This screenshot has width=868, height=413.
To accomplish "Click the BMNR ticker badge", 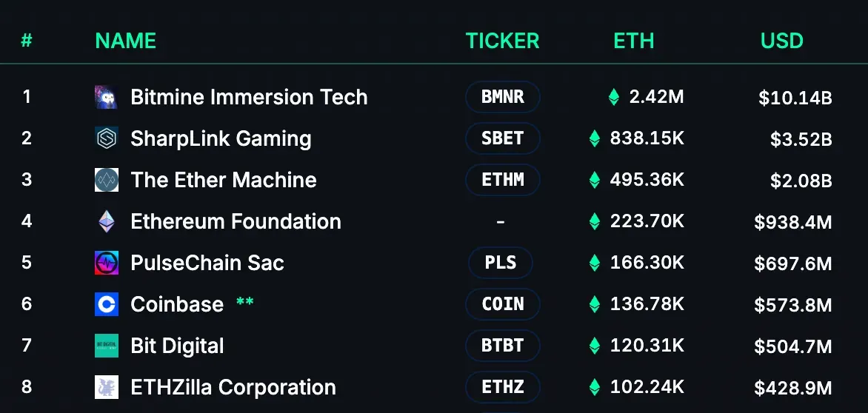I will [x=503, y=97].
